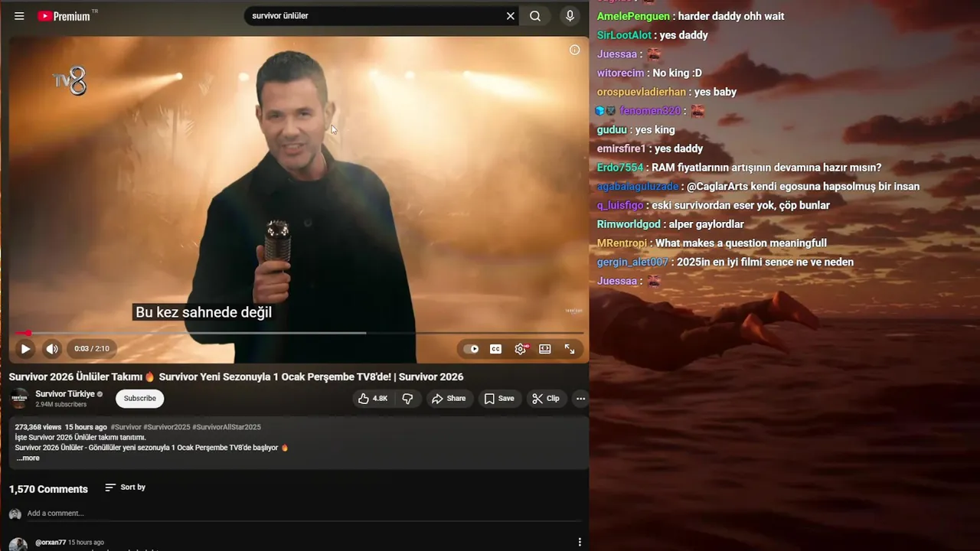Click chat username gergin_alet007

[x=632, y=262]
